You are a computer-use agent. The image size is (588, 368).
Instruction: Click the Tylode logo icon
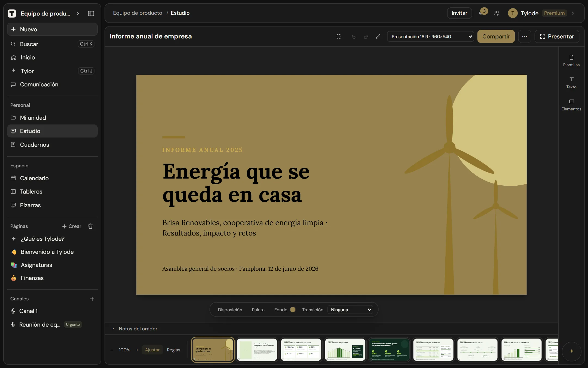[12, 13]
